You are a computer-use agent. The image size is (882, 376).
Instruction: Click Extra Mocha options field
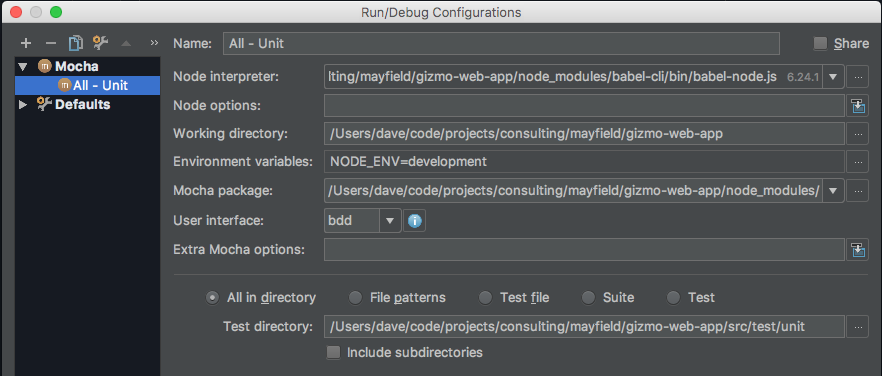coord(584,249)
